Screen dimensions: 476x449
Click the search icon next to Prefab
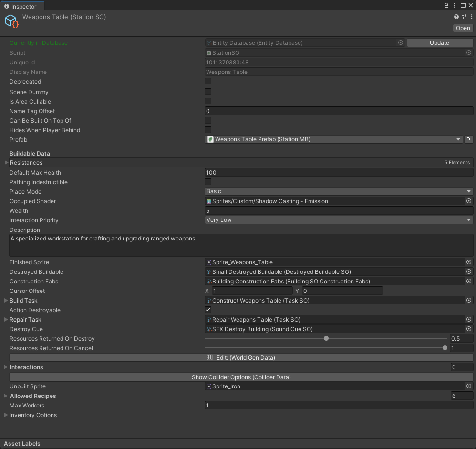click(469, 139)
